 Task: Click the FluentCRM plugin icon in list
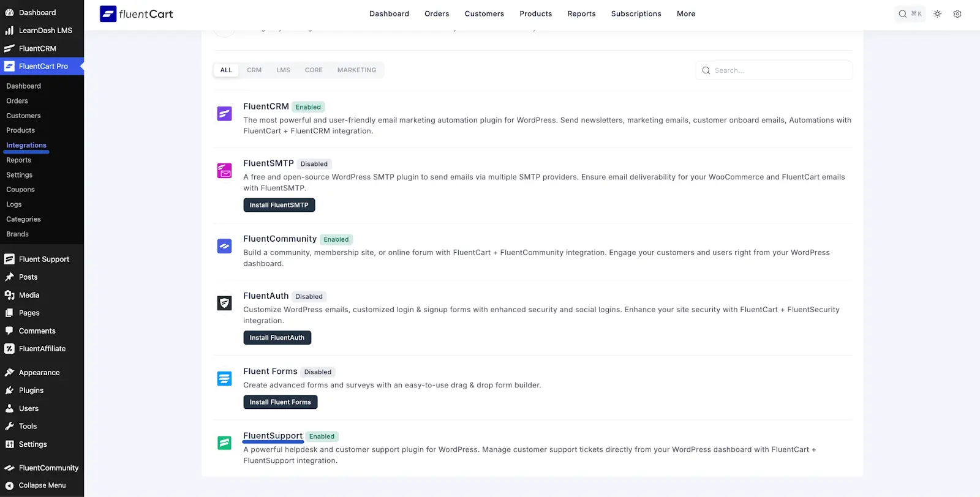224,114
